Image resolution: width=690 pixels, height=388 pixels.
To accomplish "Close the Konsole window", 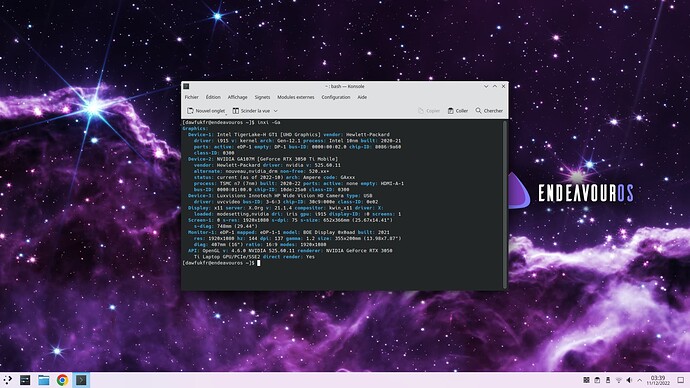I will [503, 87].
